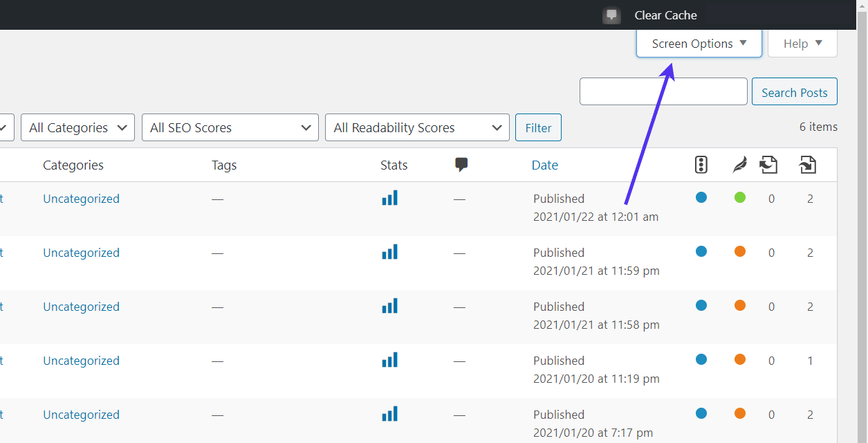
Task: Sort by the readability feather icon
Action: (739, 165)
